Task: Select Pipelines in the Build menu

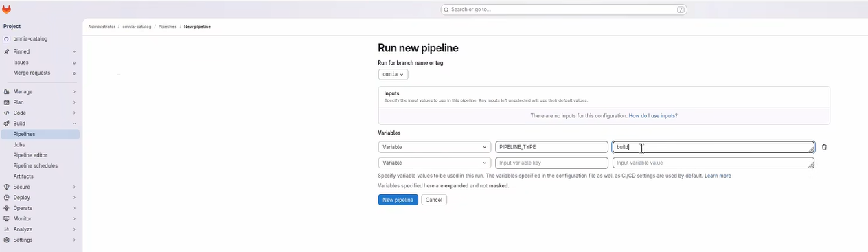Action: coord(41,134)
